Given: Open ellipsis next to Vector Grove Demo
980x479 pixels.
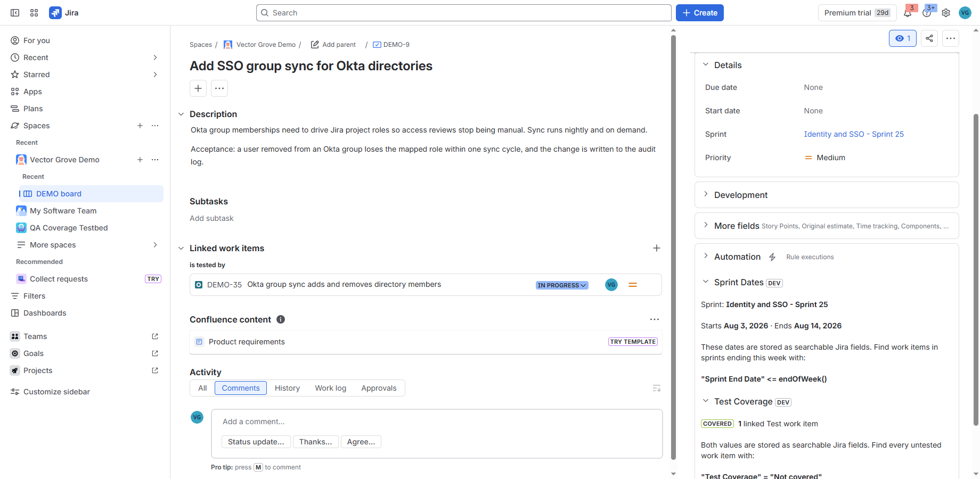Looking at the screenshot, I should (155, 160).
